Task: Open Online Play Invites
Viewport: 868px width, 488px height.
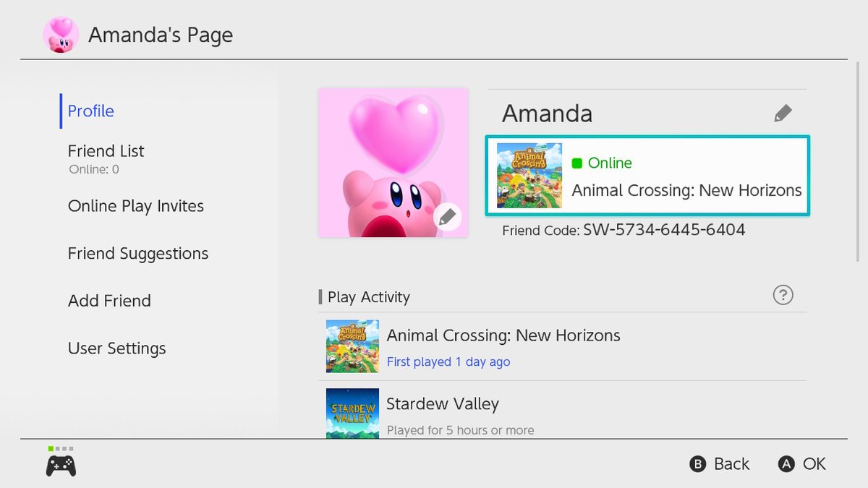Action: click(136, 206)
